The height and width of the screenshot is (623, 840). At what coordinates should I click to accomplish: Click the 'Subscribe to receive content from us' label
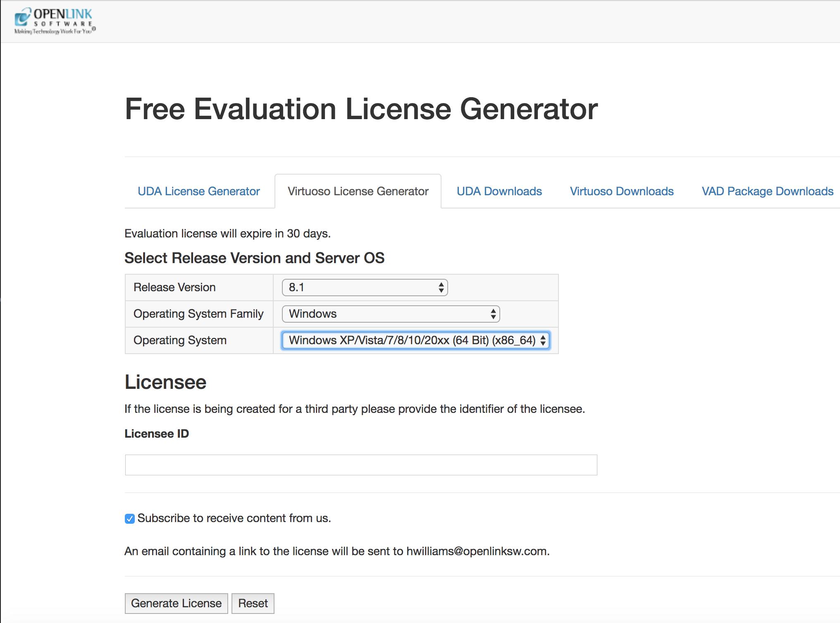pyautogui.click(x=234, y=518)
